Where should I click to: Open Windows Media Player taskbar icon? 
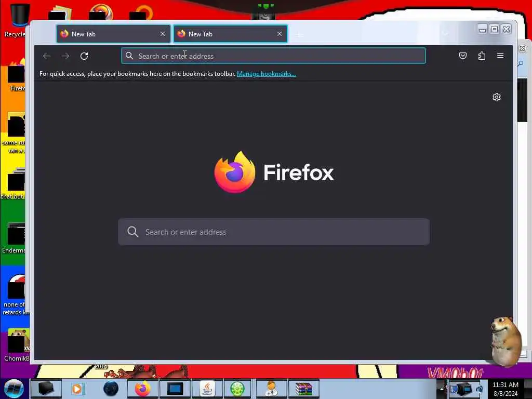77,389
